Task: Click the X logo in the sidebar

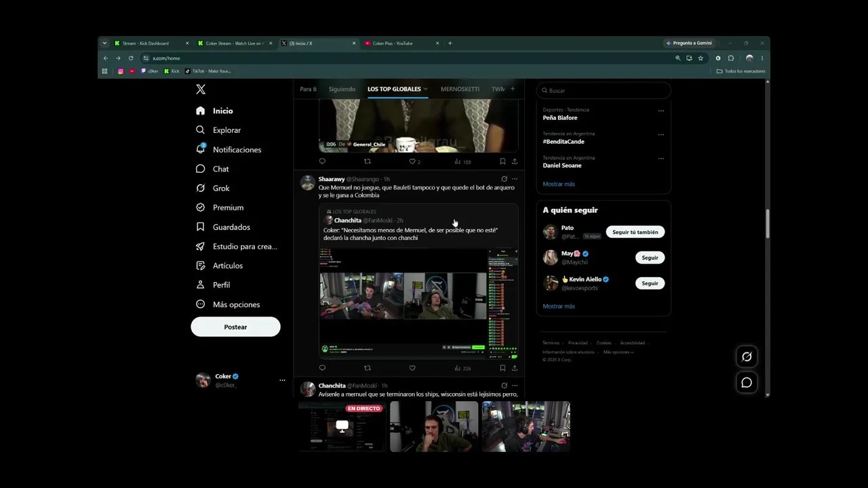Action: 201,89
